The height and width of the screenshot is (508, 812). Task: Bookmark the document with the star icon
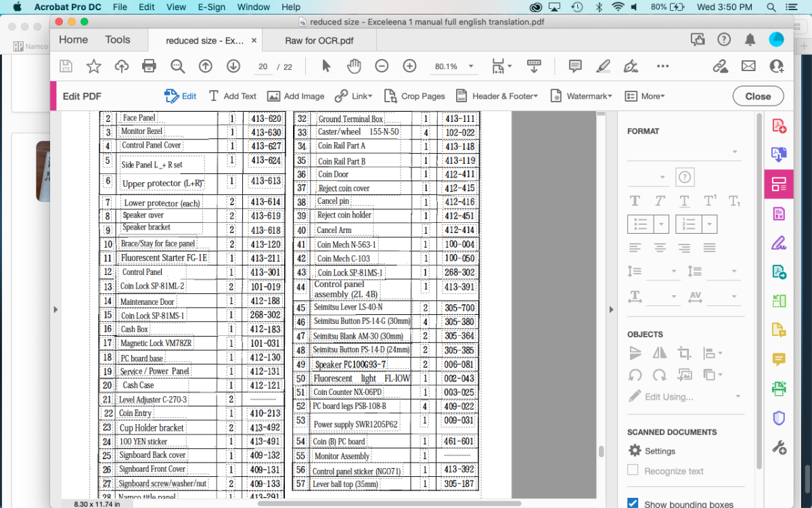click(x=93, y=66)
